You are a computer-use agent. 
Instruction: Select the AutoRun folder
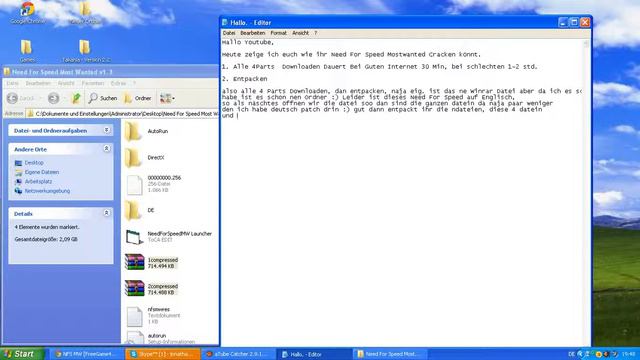[x=146, y=131]
